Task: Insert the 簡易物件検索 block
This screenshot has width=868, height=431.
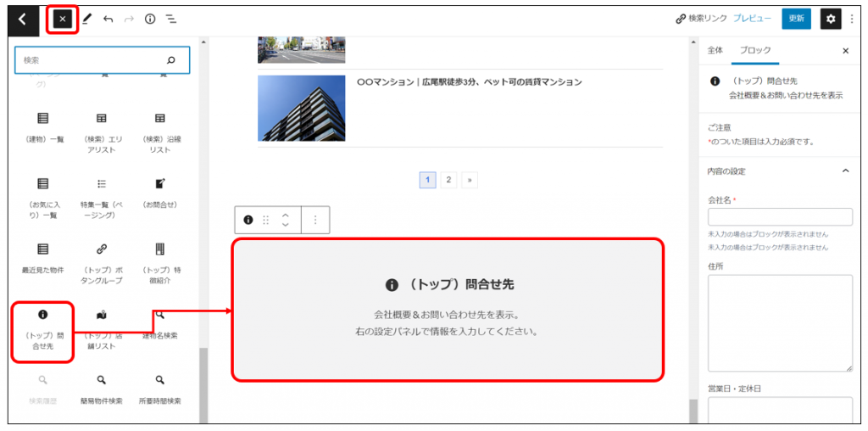Action: (x=101, y=389)
